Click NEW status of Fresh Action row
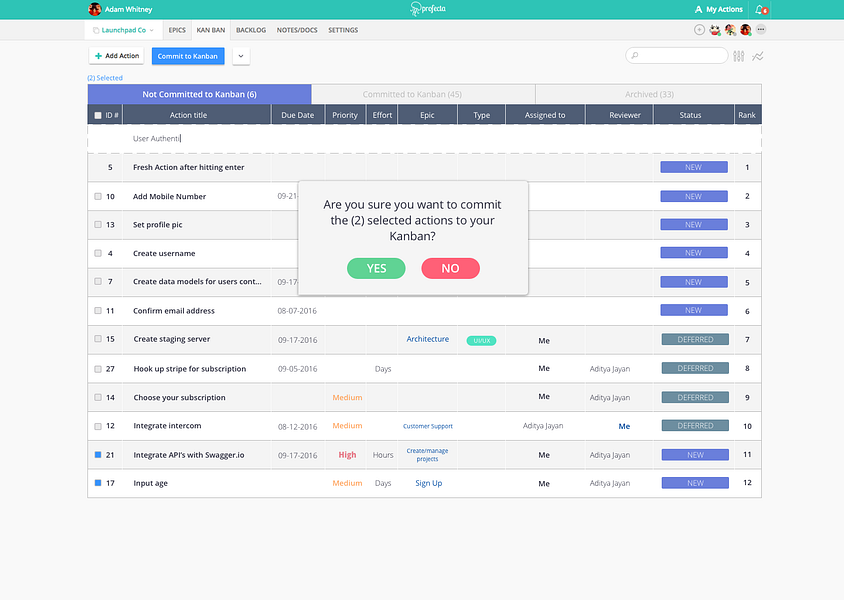The height and width of the screenshot is (600, 844). [x=694, y=167]
